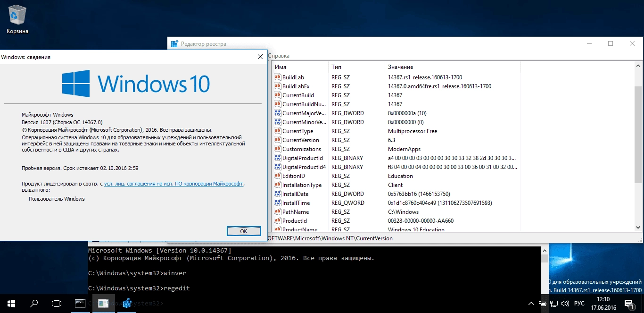Click REG_BINARY type of DigitalProductId4

click(x=347, y=167)
